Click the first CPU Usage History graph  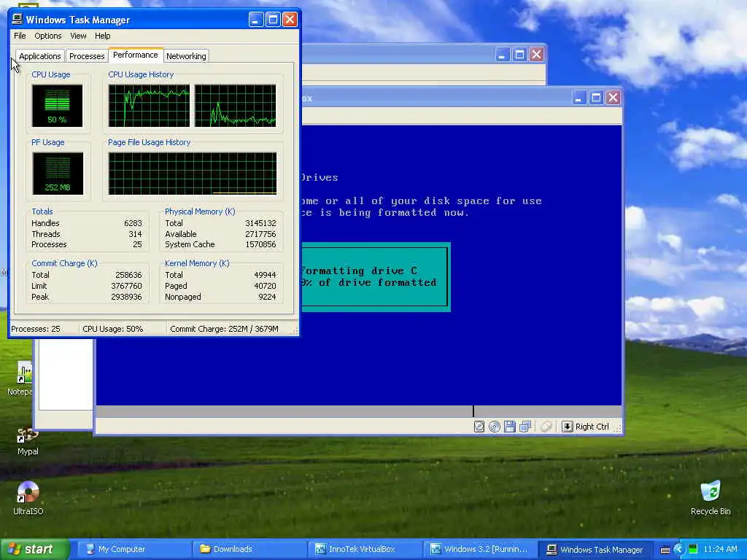click(149, 106)
